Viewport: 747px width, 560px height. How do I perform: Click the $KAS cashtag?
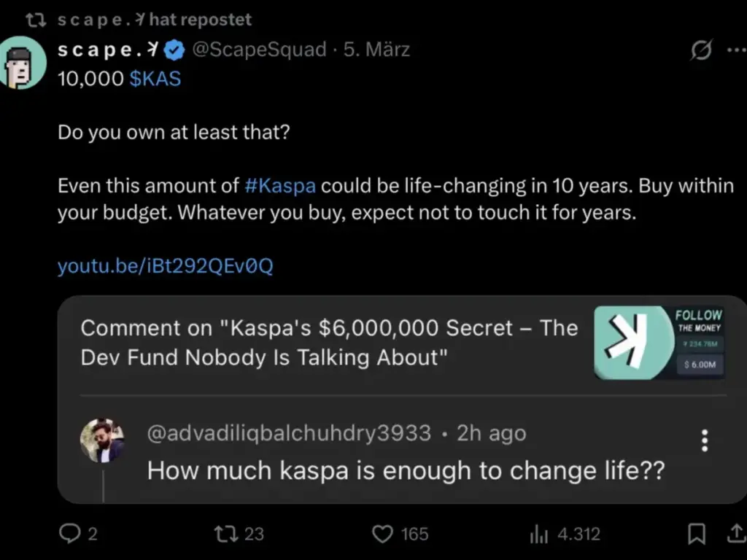[x=155, y=79]
